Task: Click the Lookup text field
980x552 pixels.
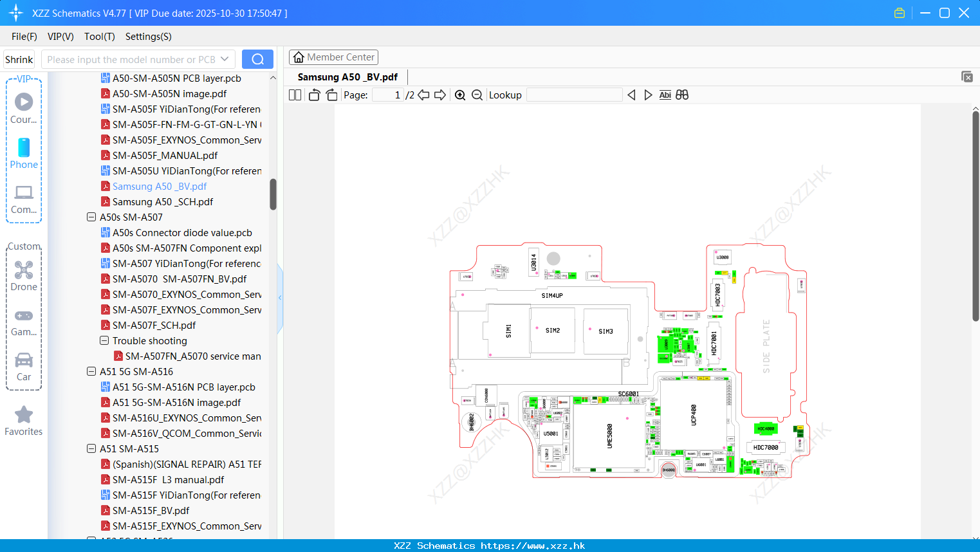Action: coord(574,95)
